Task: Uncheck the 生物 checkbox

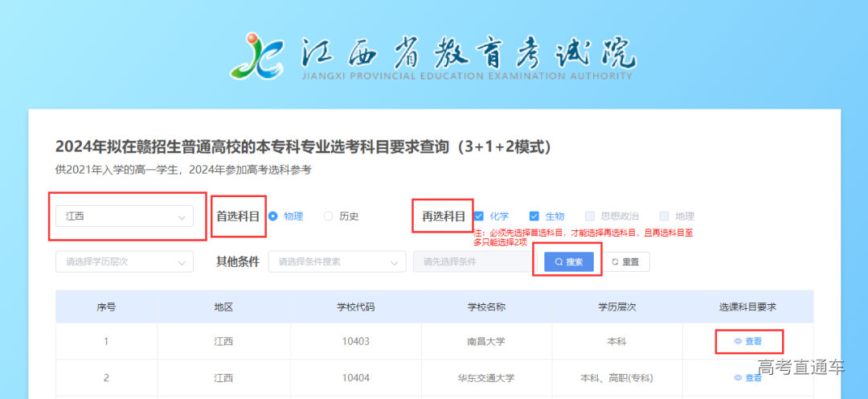Action: (x=534, y=216)
